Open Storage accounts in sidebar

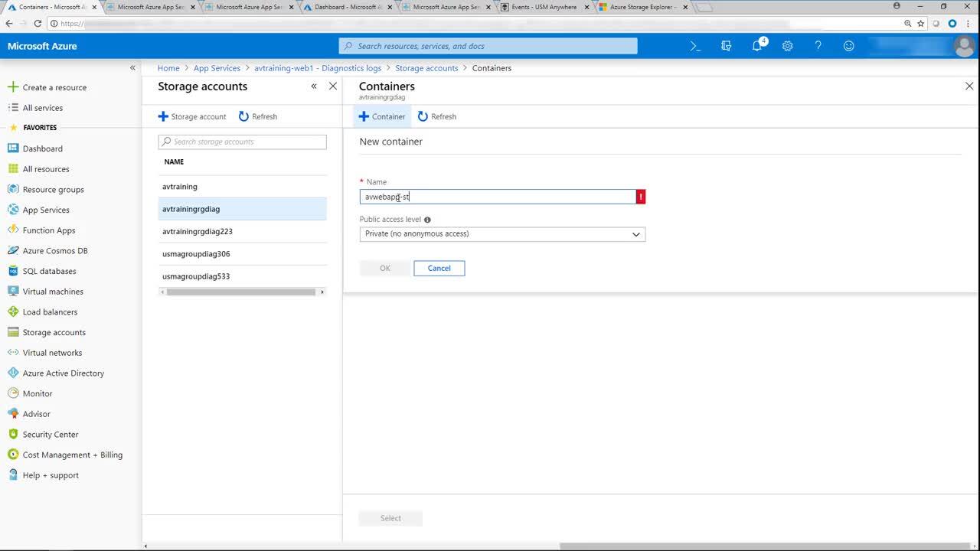[54, 332]
